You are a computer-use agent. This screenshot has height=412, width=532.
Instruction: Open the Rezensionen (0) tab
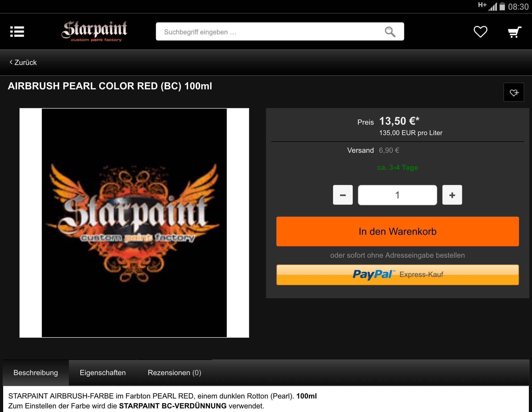[174, 373]
